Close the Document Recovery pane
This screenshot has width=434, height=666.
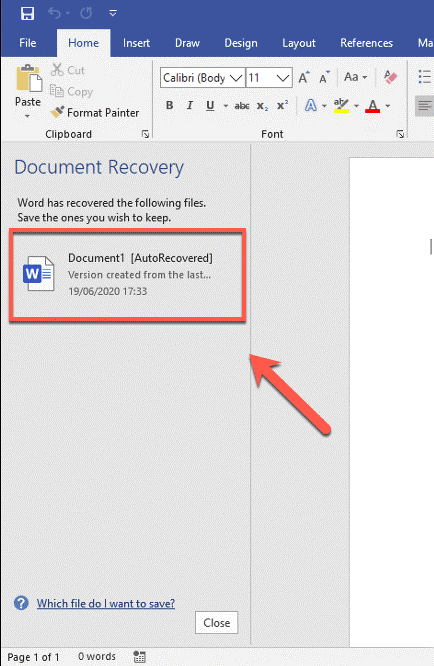217,623
